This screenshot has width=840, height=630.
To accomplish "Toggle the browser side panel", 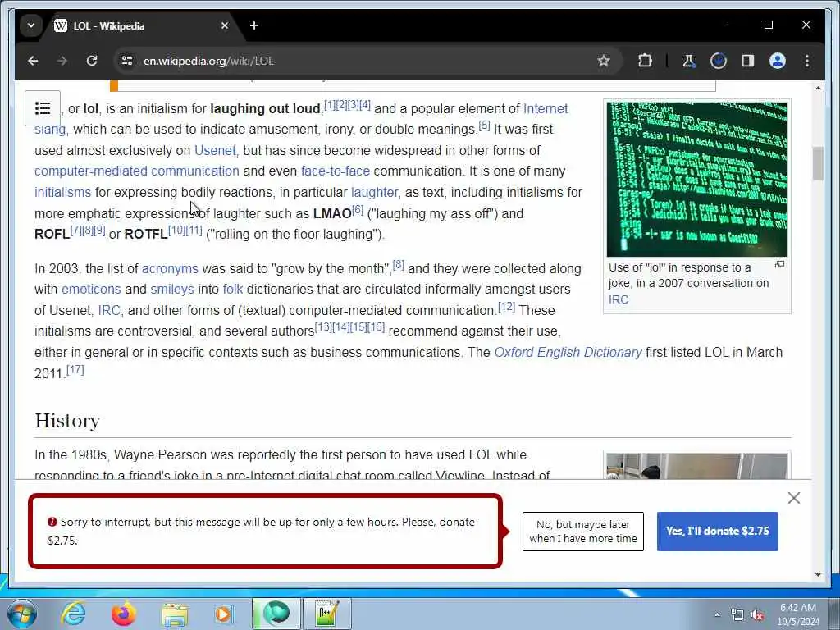I will 748,61.
